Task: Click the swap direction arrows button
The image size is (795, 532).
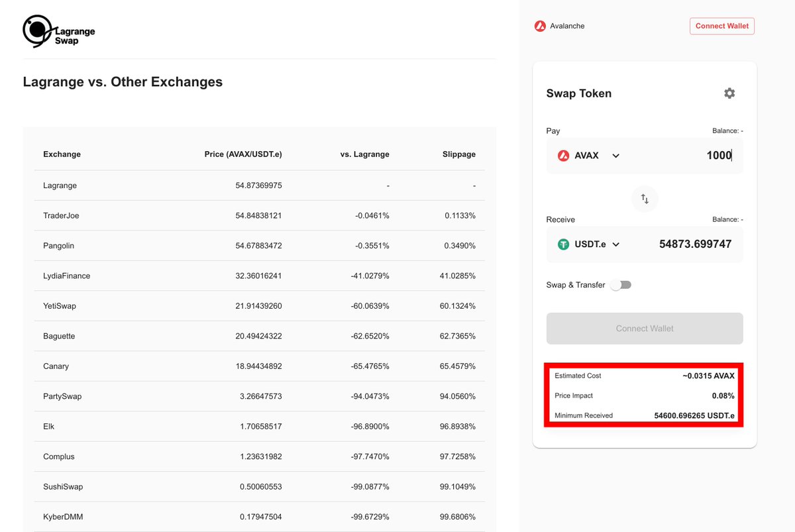Action: 645,199
